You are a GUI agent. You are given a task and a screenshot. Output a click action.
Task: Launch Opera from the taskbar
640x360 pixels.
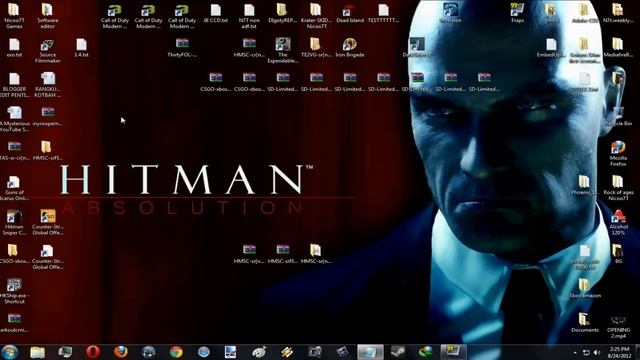[x=93, y=352]
